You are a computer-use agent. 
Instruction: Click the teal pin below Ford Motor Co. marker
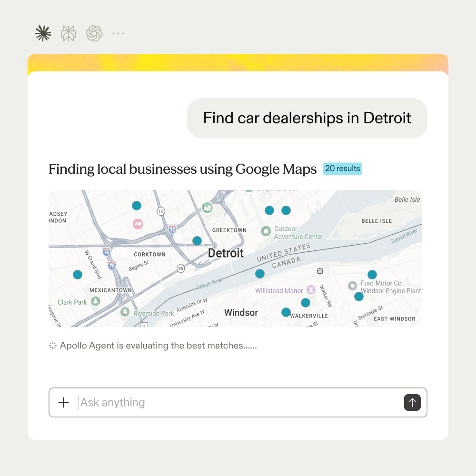(359, 297)
